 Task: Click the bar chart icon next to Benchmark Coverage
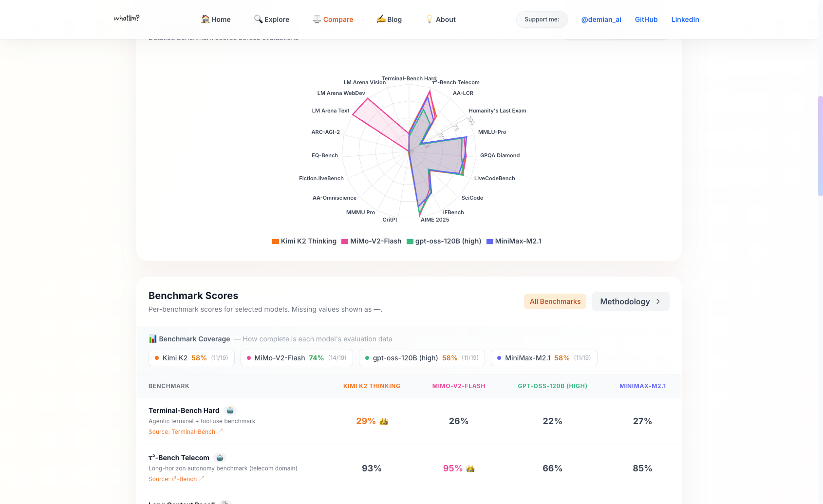click(153, 338)
